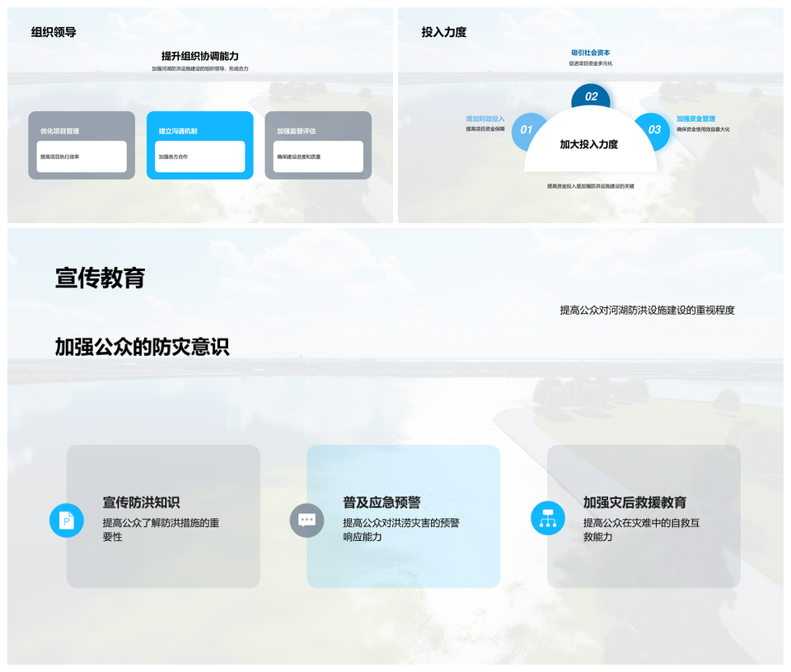This screenshot has height=672, width=791.
Task: Open the 投入力度 slide thumbnail title
Action: pyautogui.click(x=444, y=32)
